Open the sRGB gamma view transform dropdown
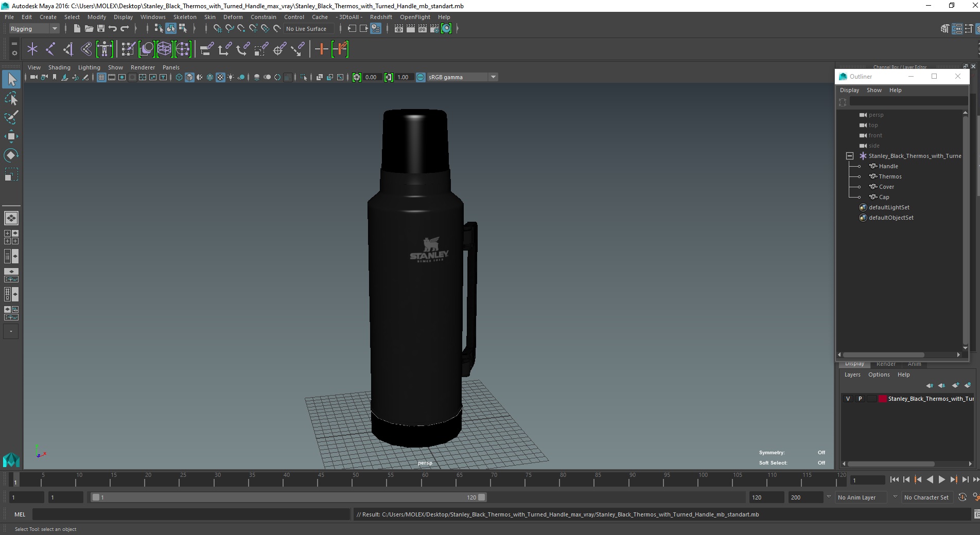Viewport: 980px width, 535px height. 462,77
